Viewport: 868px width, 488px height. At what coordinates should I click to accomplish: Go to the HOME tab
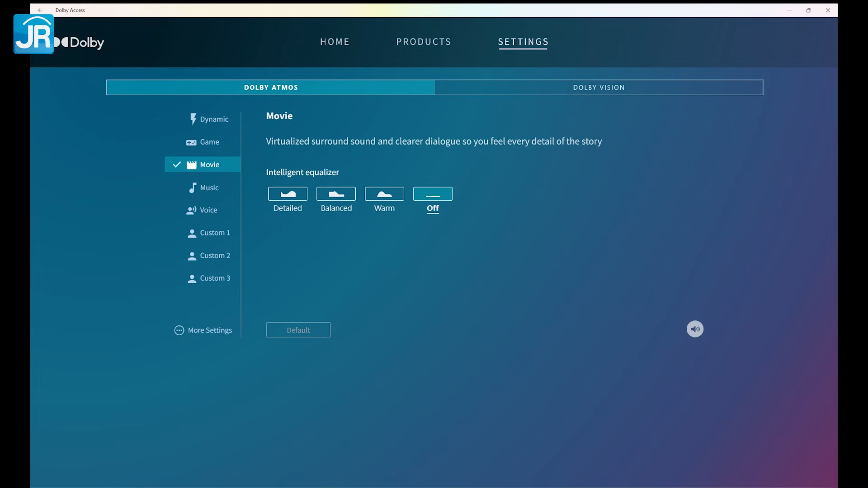pyautogui.click(x=335, y=42)
